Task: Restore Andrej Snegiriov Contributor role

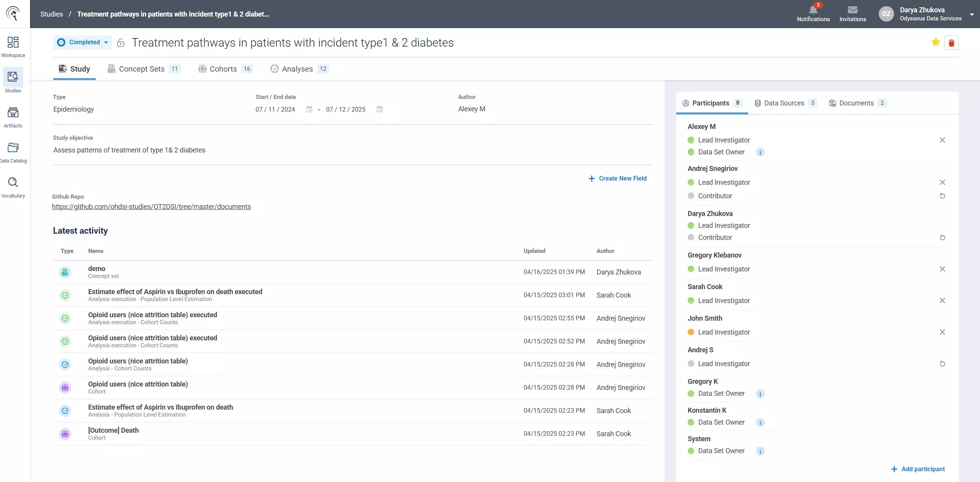Action: tap(942, 196)
